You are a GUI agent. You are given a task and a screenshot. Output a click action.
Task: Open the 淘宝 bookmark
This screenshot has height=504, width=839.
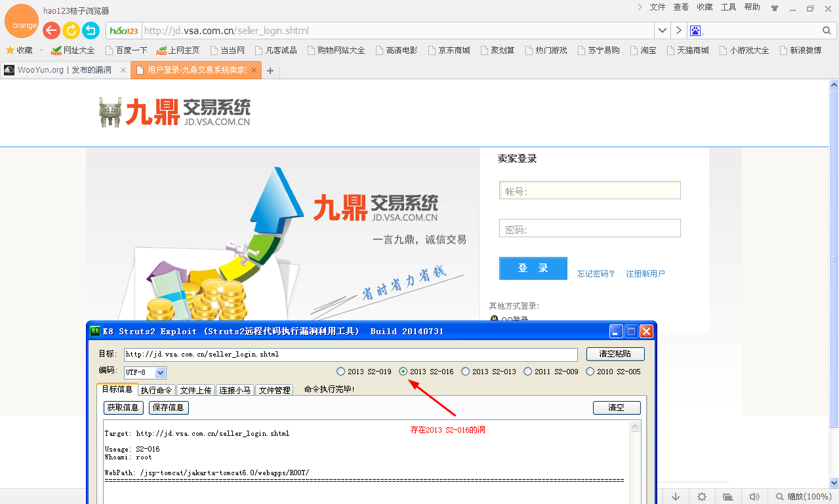click(x=643, y=50)
